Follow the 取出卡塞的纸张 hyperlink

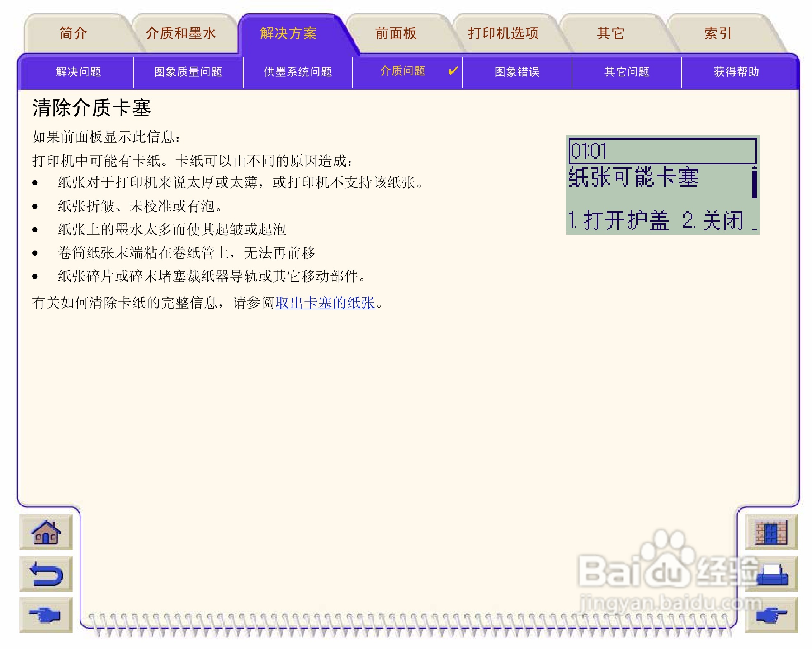pyautogui.click(x=325, y=303)
